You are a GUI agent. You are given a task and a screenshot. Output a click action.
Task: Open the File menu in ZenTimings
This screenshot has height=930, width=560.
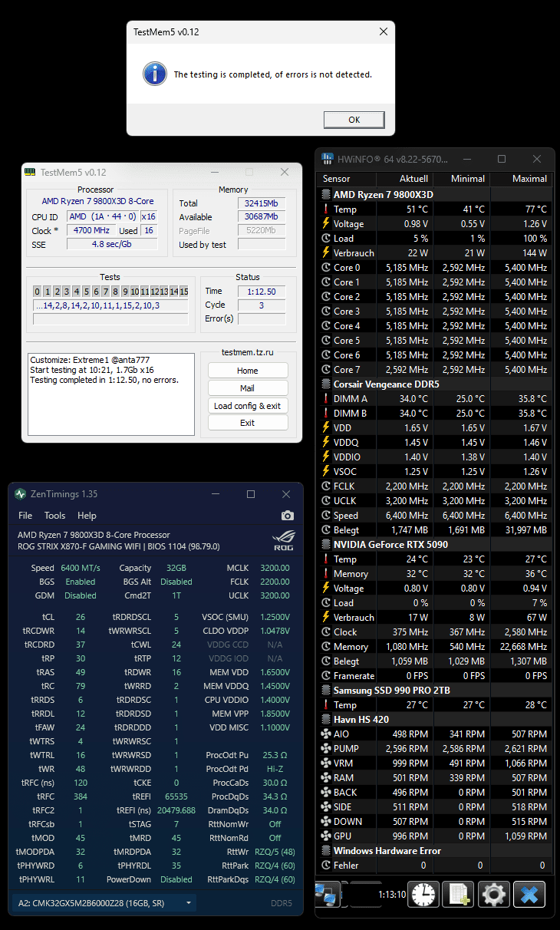(25, 516)
